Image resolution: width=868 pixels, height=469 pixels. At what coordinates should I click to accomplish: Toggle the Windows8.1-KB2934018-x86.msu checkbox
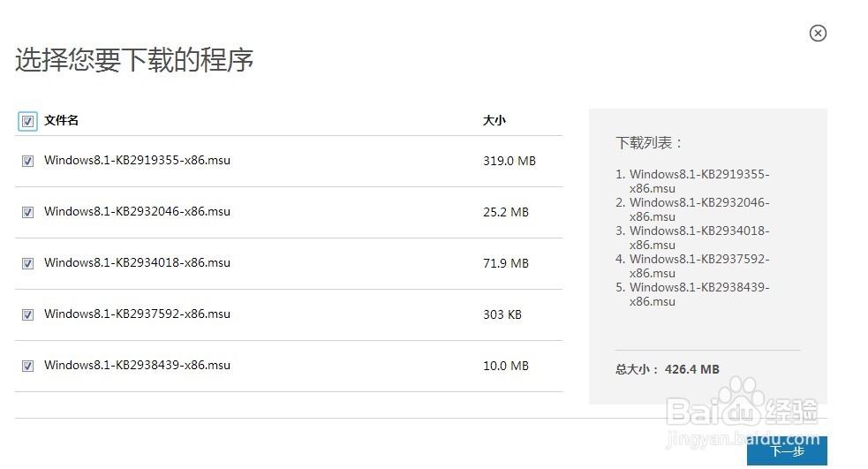(27, 263)
